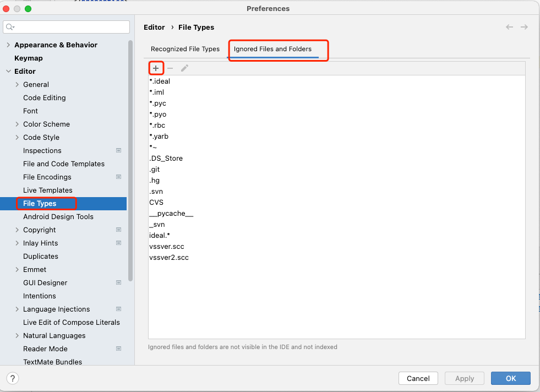Select the *.rbc pattern
Image resolution: width=540 pixels, height=392 pixels.
click(x=157, y=126)
